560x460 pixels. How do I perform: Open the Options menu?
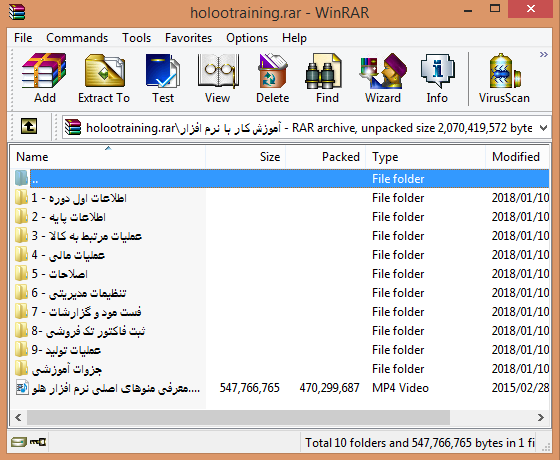click(x=247, y=38)
